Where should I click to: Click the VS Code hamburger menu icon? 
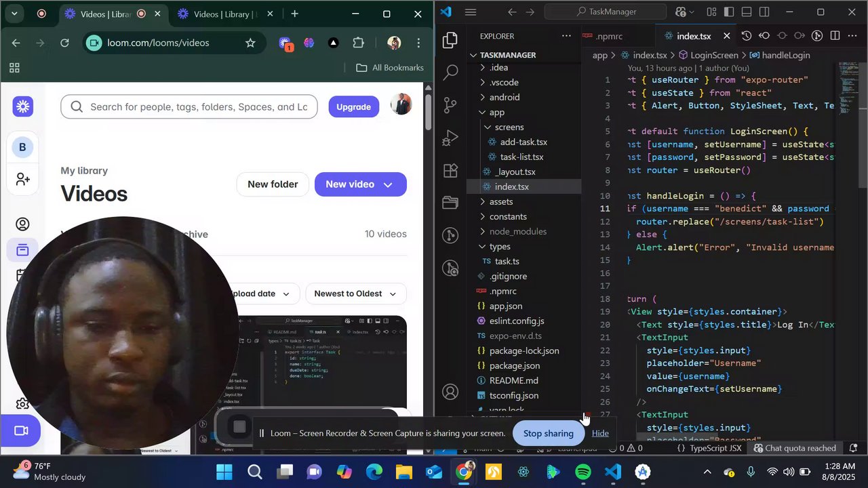point(471,12)
